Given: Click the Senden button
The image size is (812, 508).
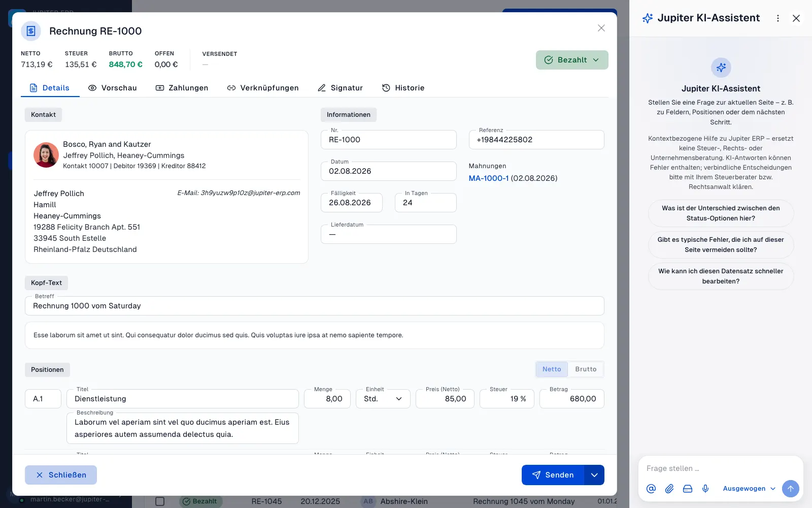Looking at the screenshot, I should pos(553,475).
